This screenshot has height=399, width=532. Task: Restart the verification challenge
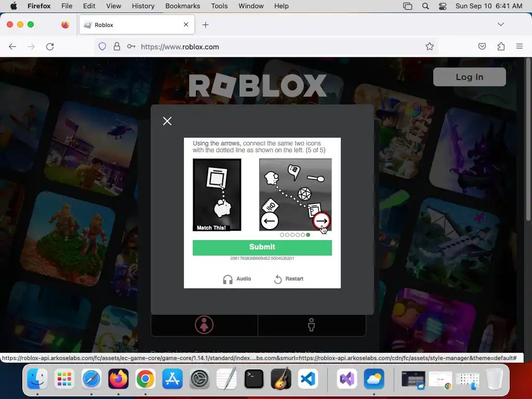[x=288, y=279]
